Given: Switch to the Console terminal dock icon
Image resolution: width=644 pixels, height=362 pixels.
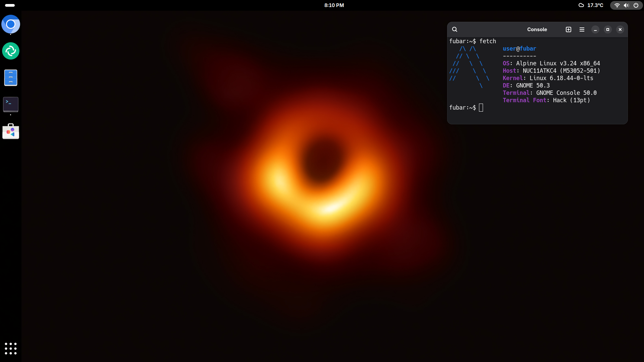Looking at the screenshot, I should (11, 105).
